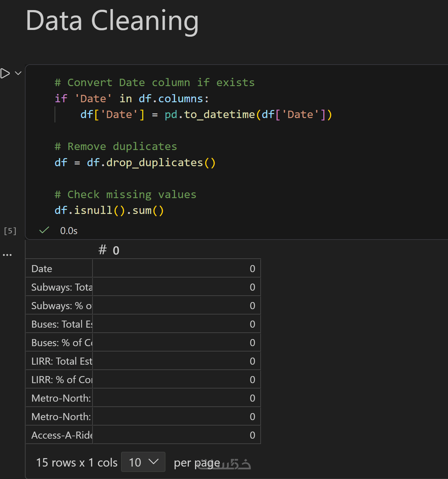The image size is (448, 479).
Task: Click the '15 rows x 1 cols' summary text
Action: (x=77, y=463)
